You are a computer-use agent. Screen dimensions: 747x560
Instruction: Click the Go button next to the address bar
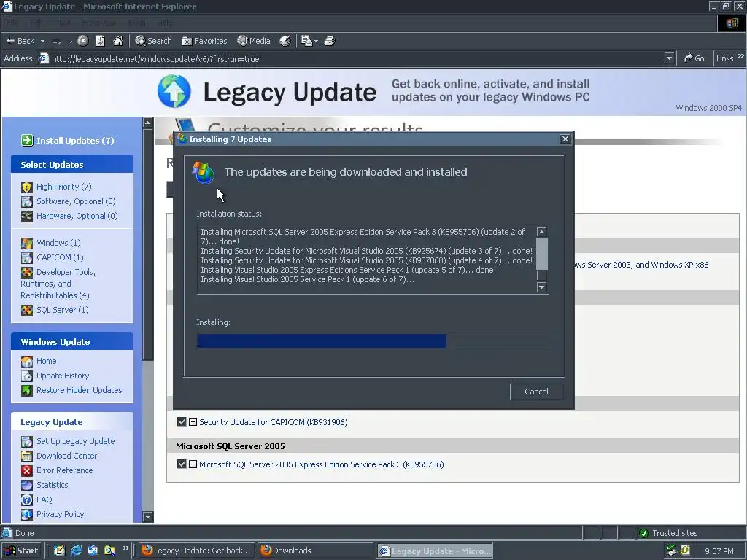click(694, 58)
